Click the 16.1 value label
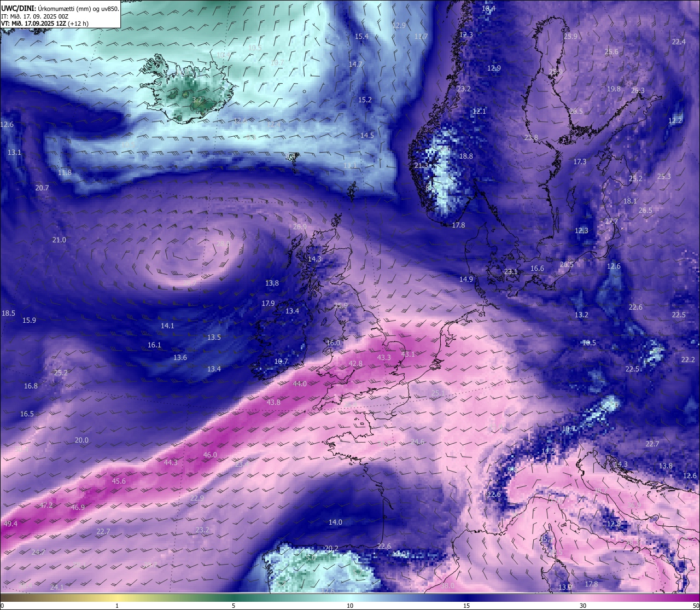The image size is (700, 610). (154, 345)
